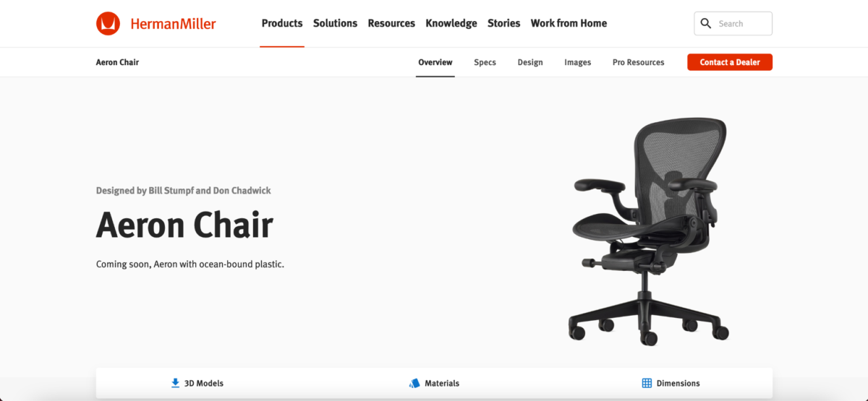This screenshot has width=868, height=401.
Task: Select the Pro Resources tab
Action: pyautogui.click(x=638, y=62)
